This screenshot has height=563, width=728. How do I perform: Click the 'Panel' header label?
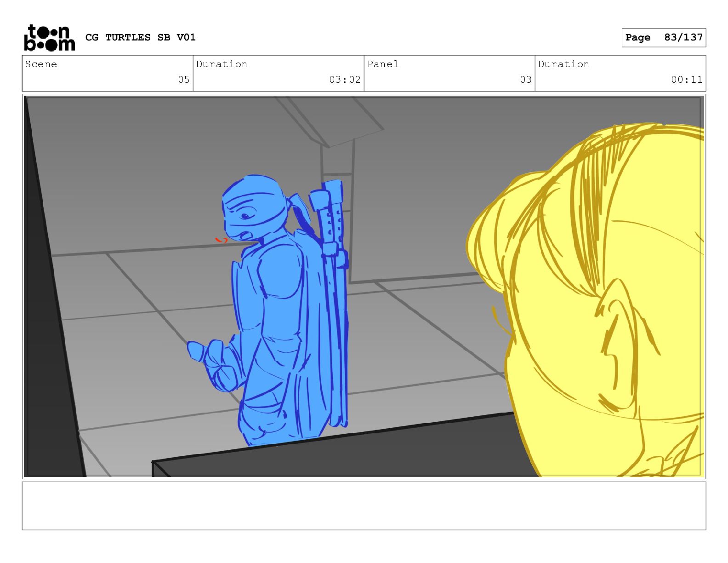(383, 64)
